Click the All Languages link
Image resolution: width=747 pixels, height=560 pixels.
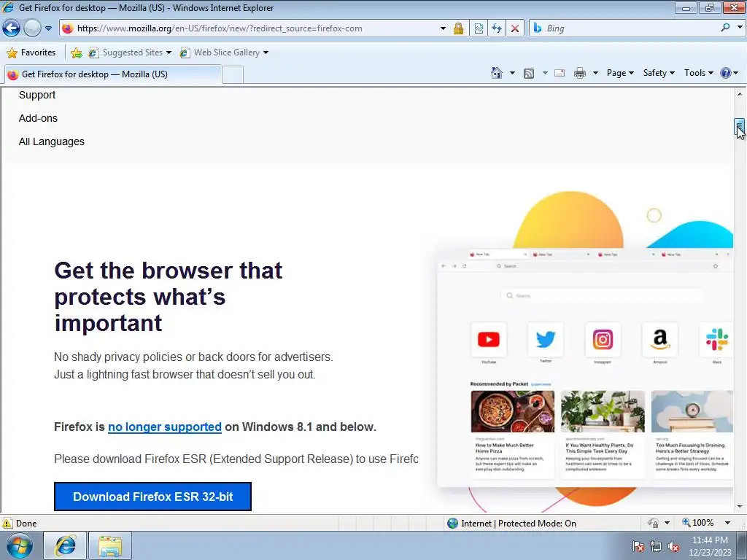[52, 141]
